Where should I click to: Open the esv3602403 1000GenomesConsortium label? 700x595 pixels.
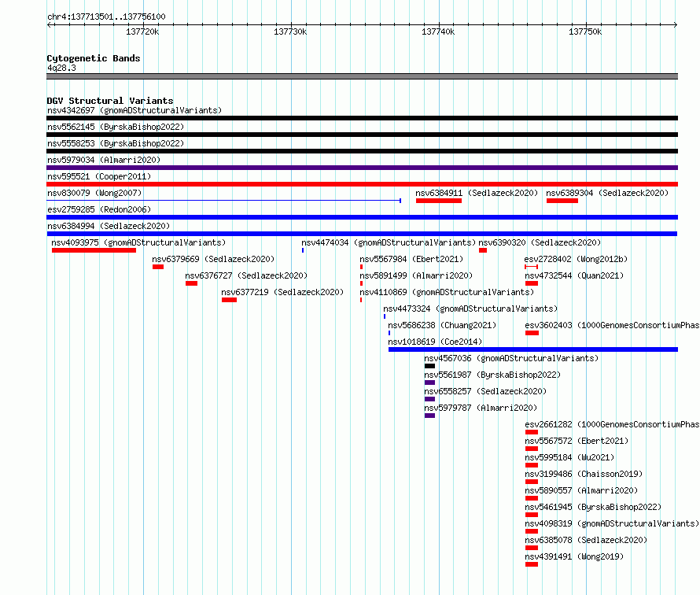tap(612, 325)
